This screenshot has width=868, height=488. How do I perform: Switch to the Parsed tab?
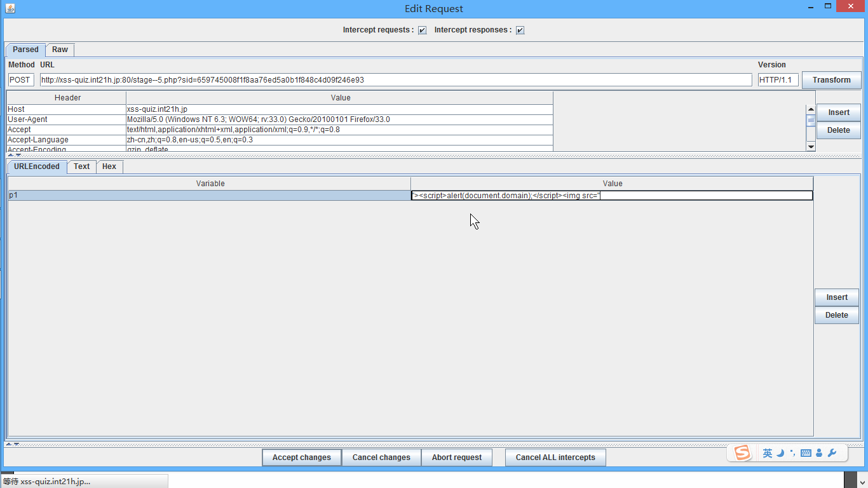pyautogui.click(x=25, y=50)
